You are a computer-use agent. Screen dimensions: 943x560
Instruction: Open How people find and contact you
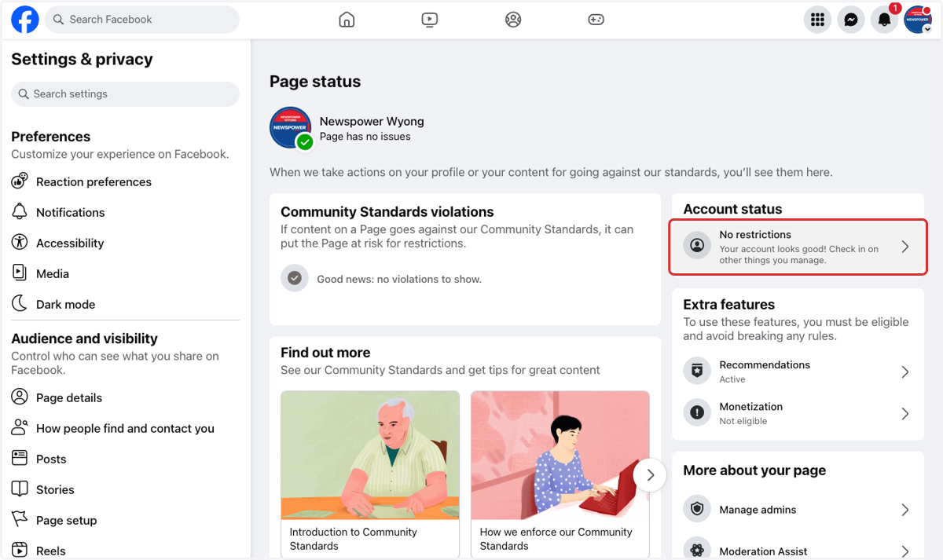[126, 428]
